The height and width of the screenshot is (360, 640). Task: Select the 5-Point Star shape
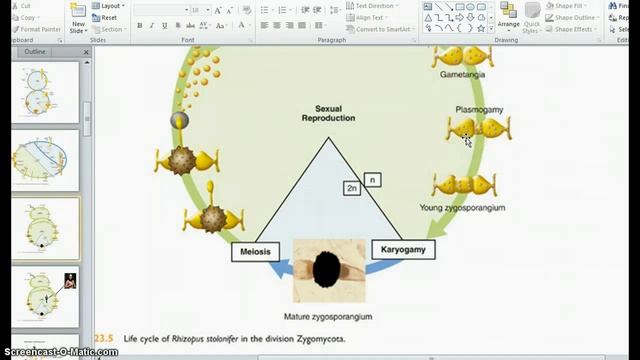pos(481,28)
